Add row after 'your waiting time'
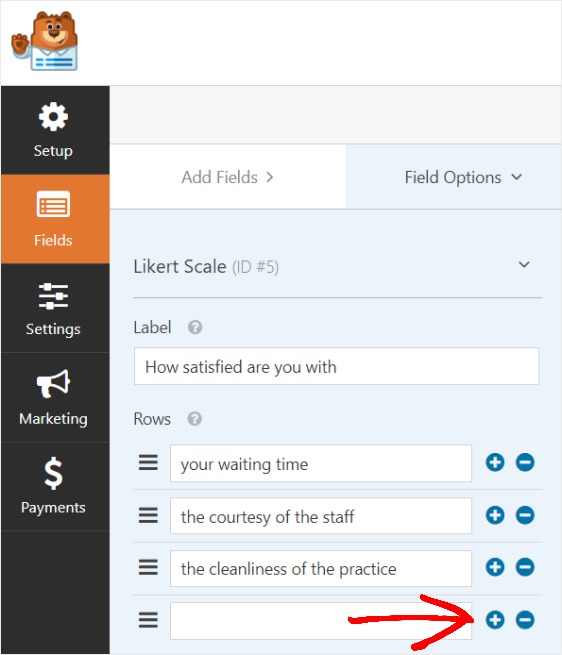Screen dimensions: 562x655 pyautogui.click(x=495, y=462)
